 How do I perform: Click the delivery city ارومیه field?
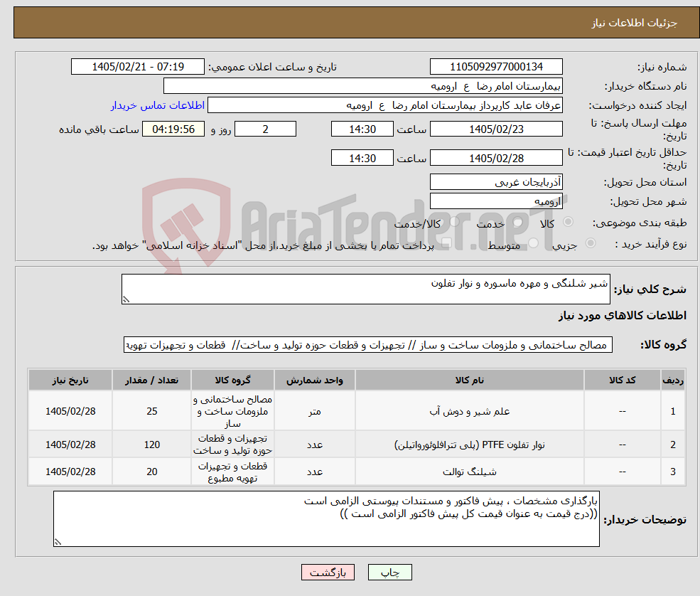click(496, 201)
